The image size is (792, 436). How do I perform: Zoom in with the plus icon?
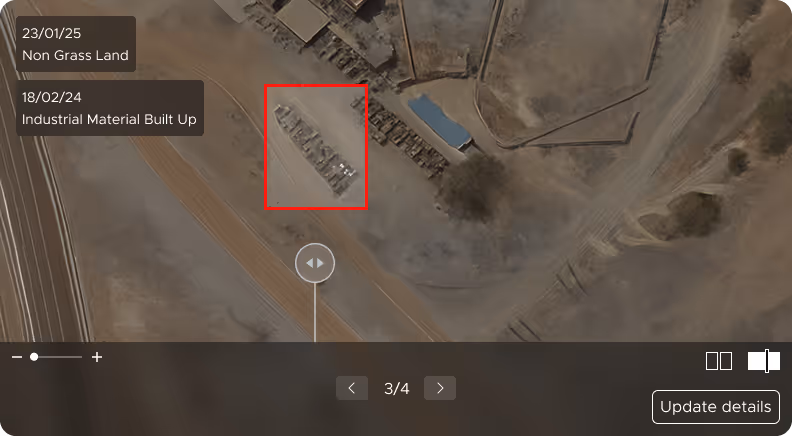(x=97, y=357)
